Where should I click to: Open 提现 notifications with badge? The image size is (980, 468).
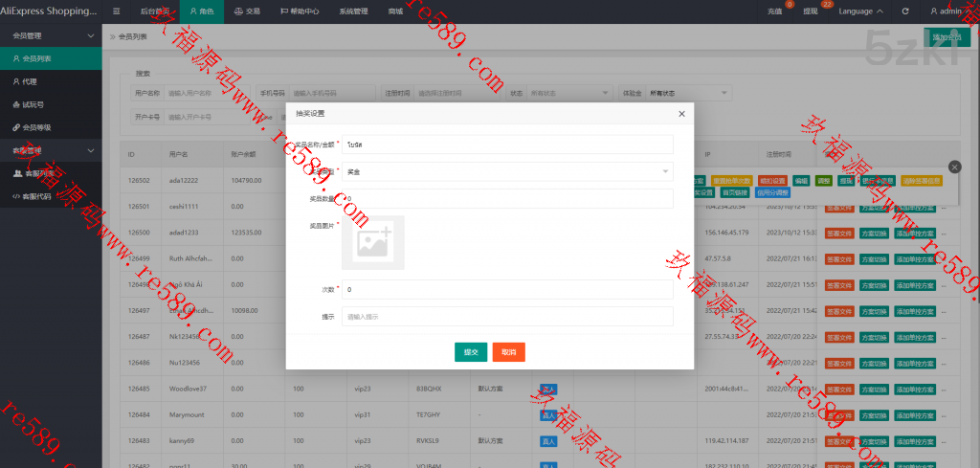point(811,11)
